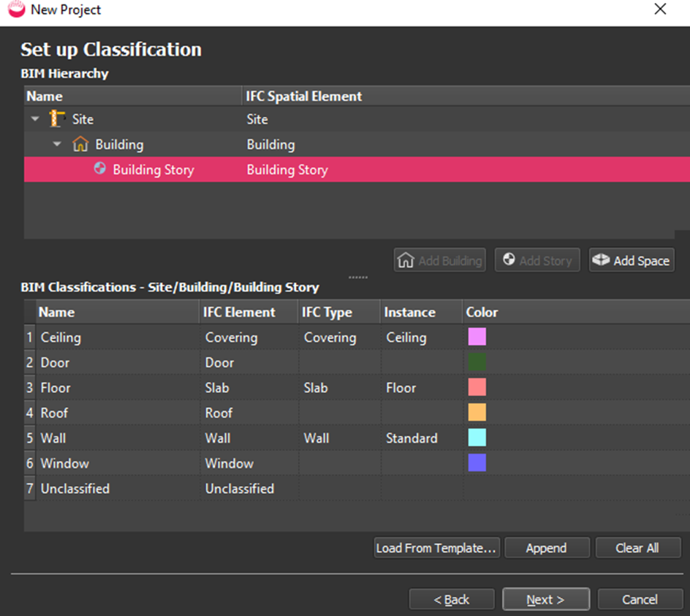Go Back to previous step
The height and width of the screenshot is (616, 690).
pos(452,599)
